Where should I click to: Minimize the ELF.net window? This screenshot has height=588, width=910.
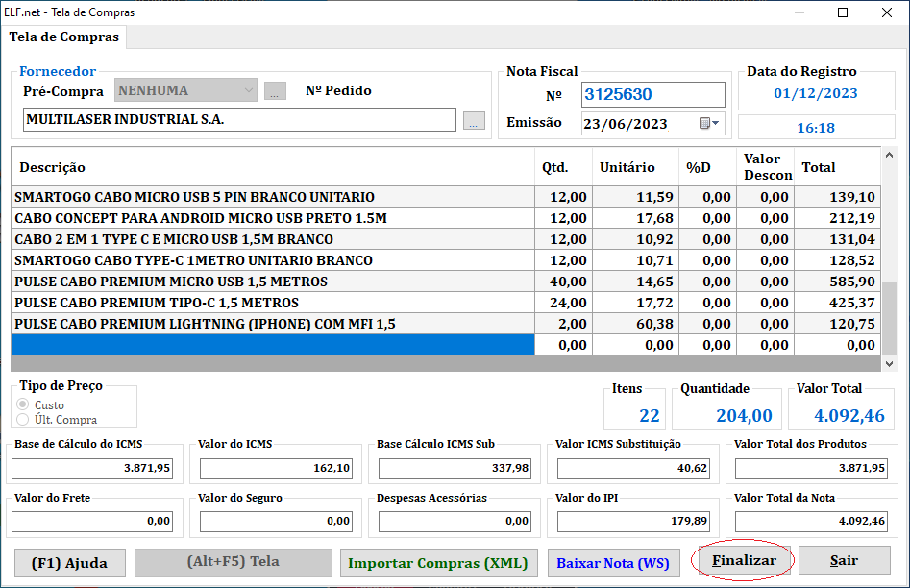tap(799, 12)
